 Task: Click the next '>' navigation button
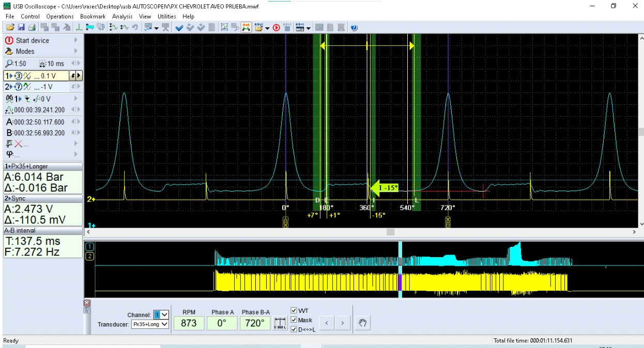click(343, 324)
